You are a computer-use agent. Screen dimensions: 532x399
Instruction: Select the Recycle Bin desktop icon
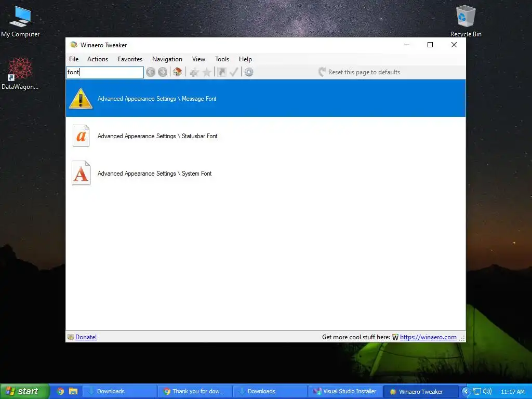pyautogui.click(x=466, y=21)
